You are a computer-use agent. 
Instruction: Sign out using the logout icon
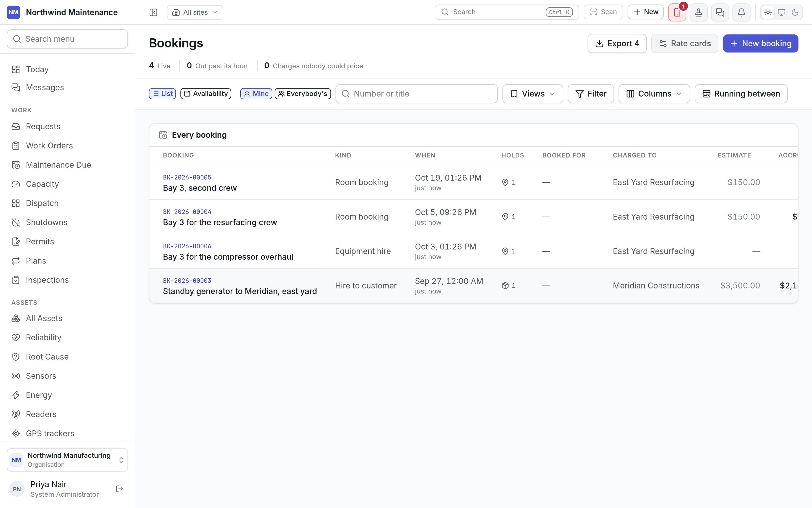coord(120,489)
